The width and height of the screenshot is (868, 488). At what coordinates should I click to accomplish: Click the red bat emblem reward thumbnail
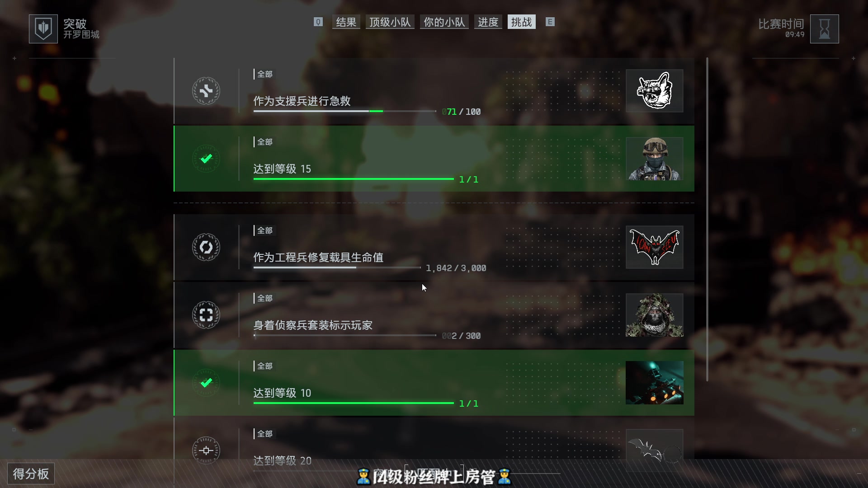(x=654, y=247)
